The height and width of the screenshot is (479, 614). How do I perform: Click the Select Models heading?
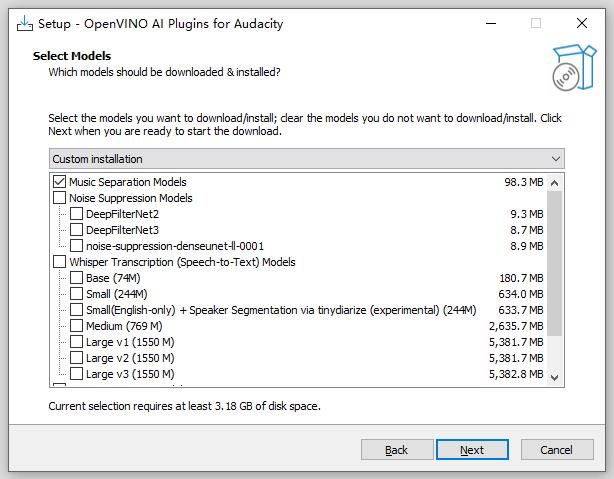pos(72,56)
